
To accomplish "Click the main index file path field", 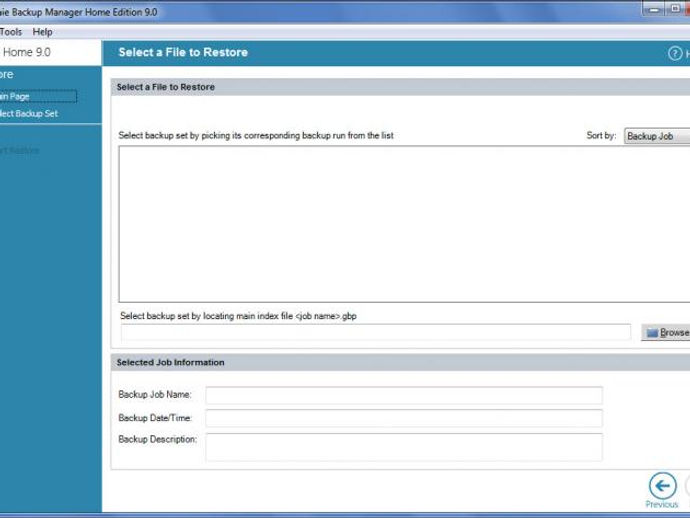I will (x=375, y=332).
